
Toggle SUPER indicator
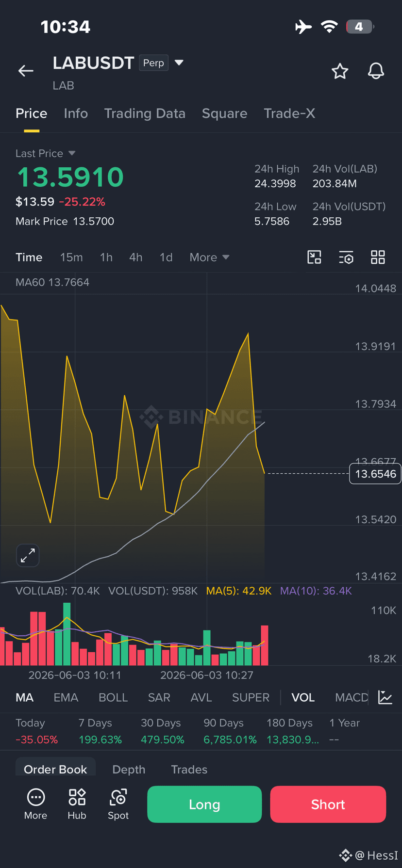tap(251, 697)
